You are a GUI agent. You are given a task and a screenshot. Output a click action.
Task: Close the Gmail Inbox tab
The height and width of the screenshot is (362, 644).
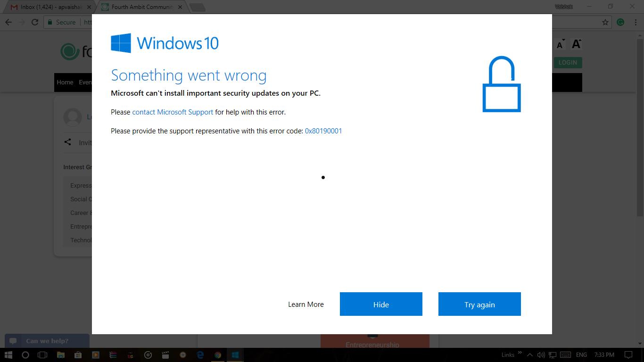(89, 7)
